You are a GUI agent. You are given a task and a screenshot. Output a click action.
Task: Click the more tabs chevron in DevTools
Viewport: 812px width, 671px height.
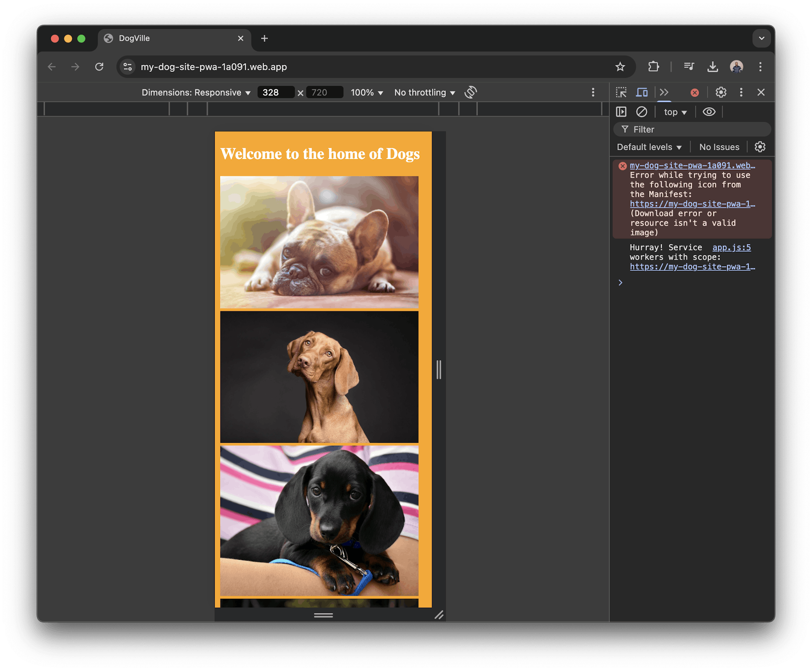664,92
